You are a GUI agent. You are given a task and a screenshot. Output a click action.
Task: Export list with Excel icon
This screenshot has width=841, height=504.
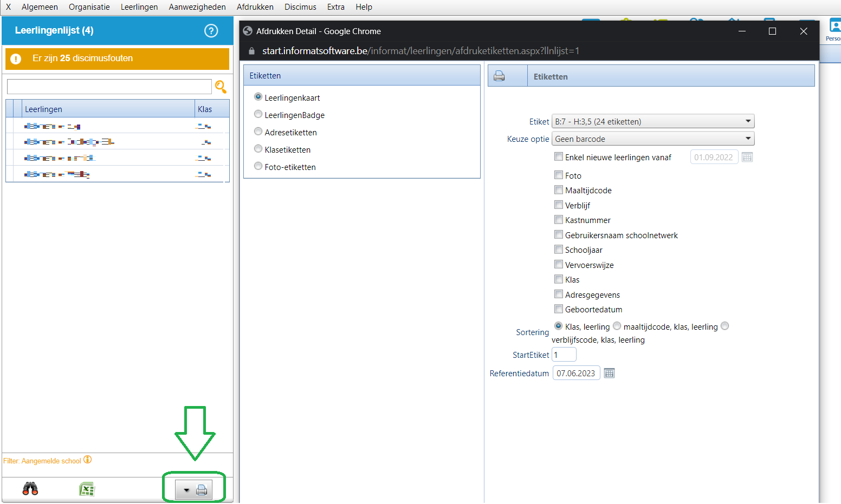click(87, 489)
